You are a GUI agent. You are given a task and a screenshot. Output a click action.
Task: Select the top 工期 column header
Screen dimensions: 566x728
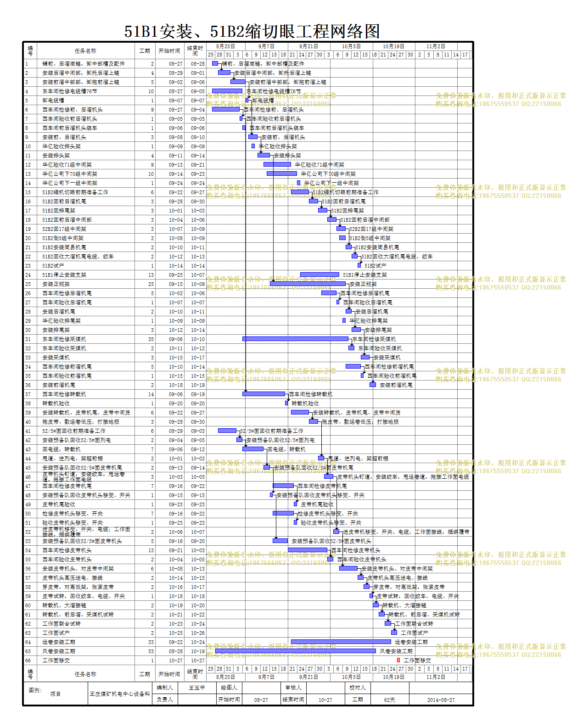tap(145, 50)
